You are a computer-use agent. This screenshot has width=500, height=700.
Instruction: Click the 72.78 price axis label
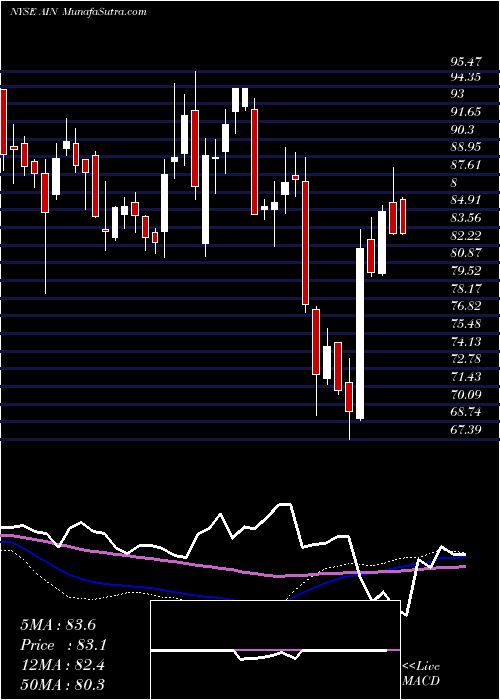click(465, 359)
